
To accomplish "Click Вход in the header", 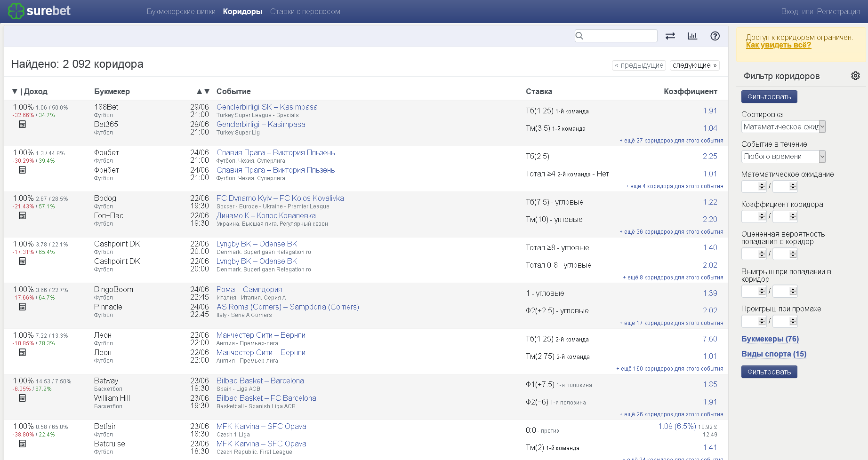I will [x=789, y=11].
